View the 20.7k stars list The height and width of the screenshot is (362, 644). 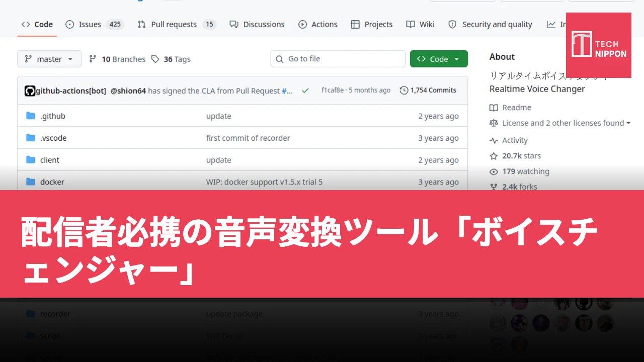tap(516, 156)
